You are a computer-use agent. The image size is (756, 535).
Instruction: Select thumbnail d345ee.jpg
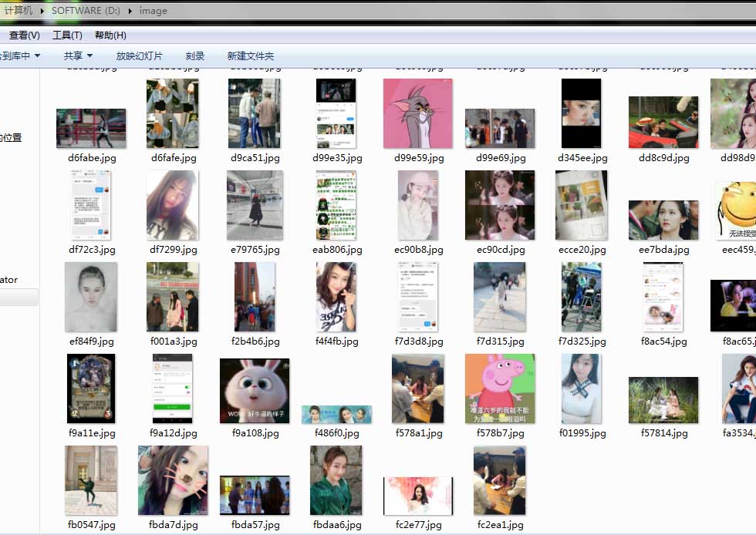pos(582,113)
